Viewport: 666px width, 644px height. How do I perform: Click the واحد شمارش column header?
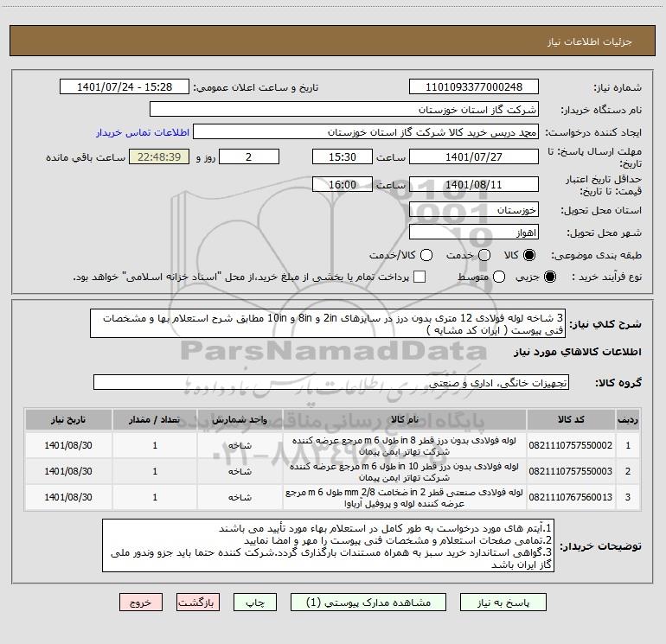click(x=240, y=420)
